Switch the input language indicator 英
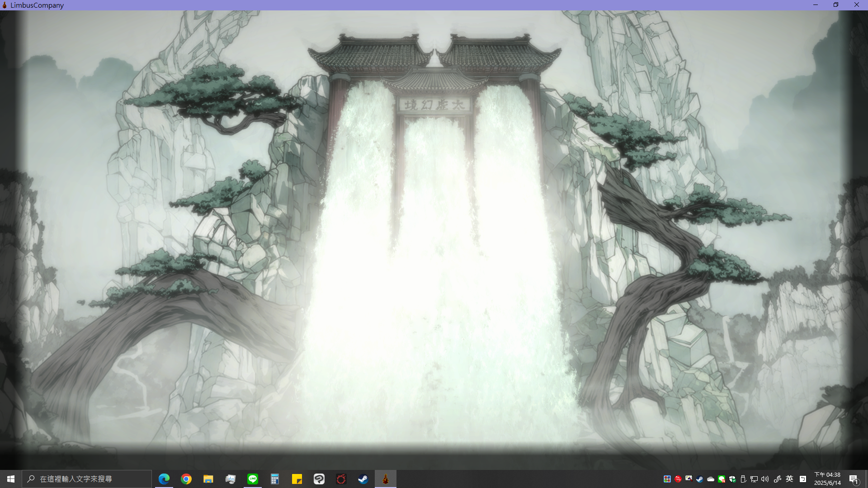 pos(789,479)
